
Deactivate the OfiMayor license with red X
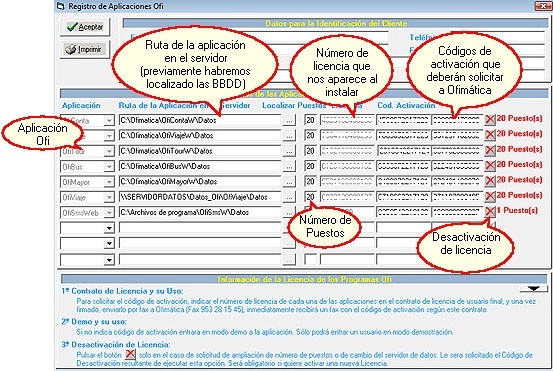tap(490, 181)
